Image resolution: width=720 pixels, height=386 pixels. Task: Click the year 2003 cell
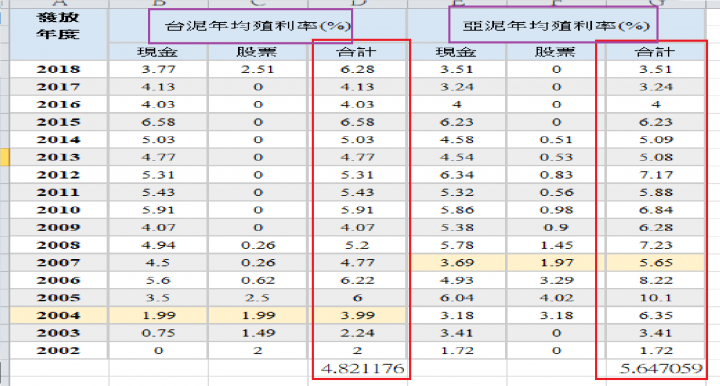coord(59,333)
